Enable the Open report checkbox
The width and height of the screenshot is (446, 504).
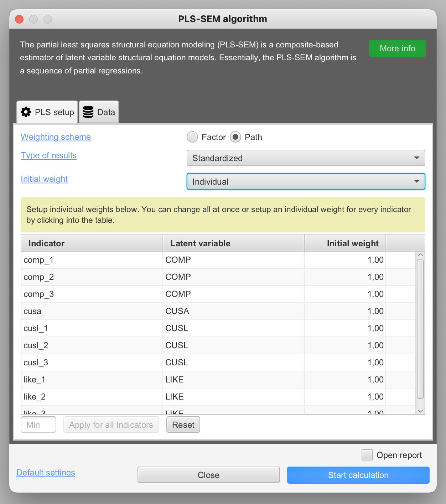367,455
